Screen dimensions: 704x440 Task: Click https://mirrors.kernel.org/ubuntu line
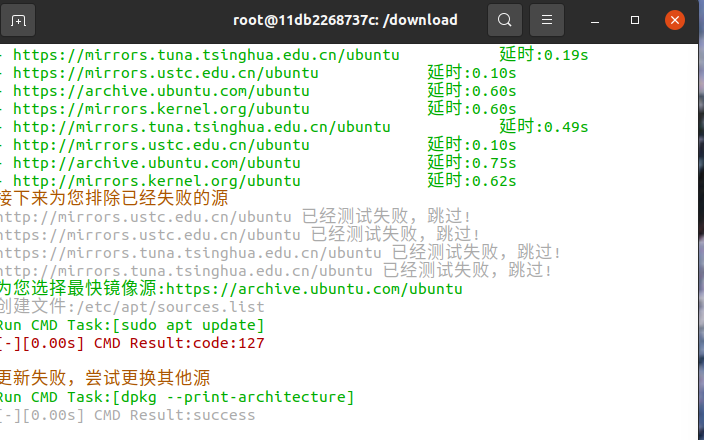161,109
